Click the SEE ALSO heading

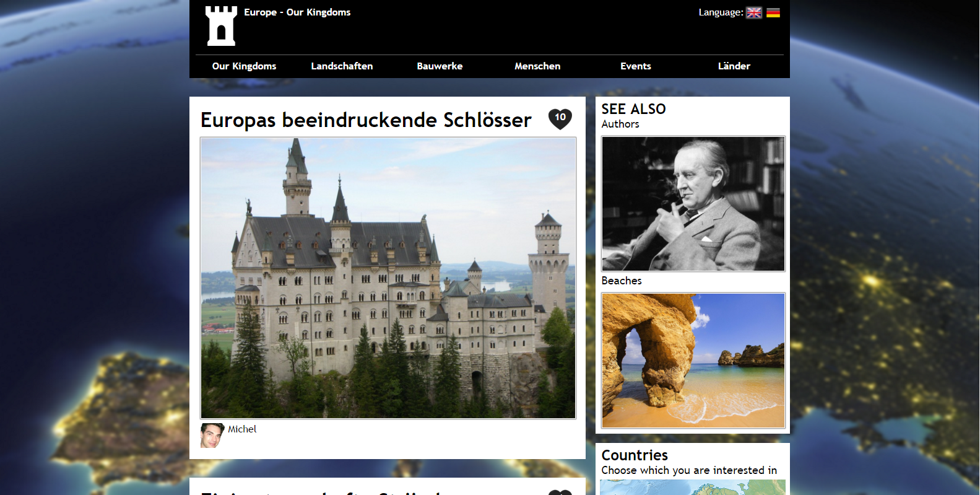pos(633,109)
